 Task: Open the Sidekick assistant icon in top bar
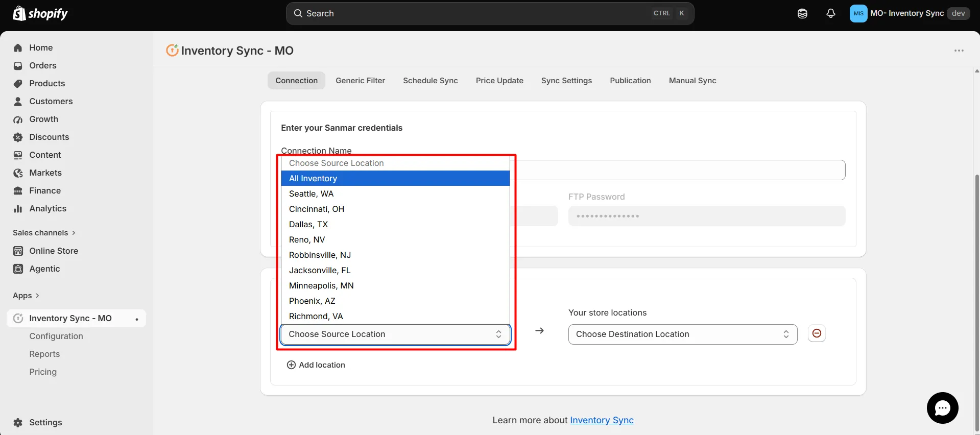click(802, 13)
